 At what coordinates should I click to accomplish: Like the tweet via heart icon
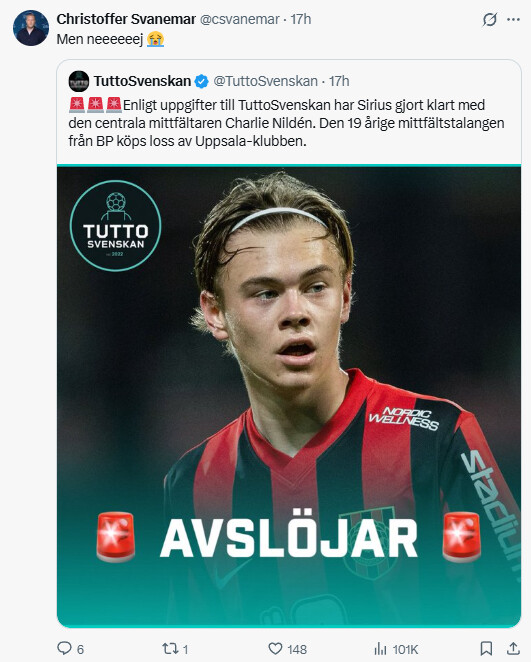click(275, 648)
